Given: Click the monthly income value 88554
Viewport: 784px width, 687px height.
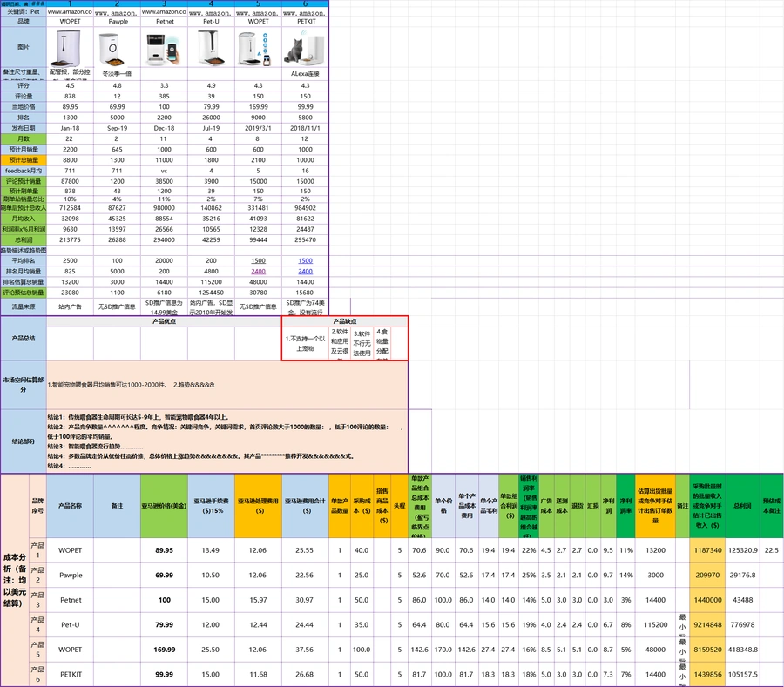Looking at the screenshot, I should [165, 219].
